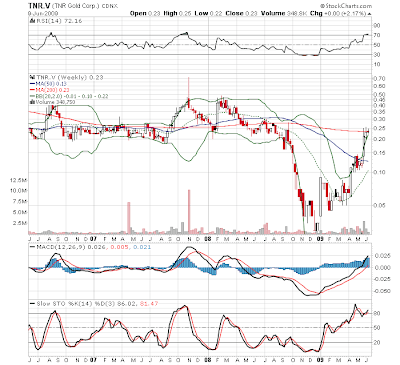Screen dimensions: 400x365
Task: Click the 12.5M volume axis label
Action: [x=19, y=180]
